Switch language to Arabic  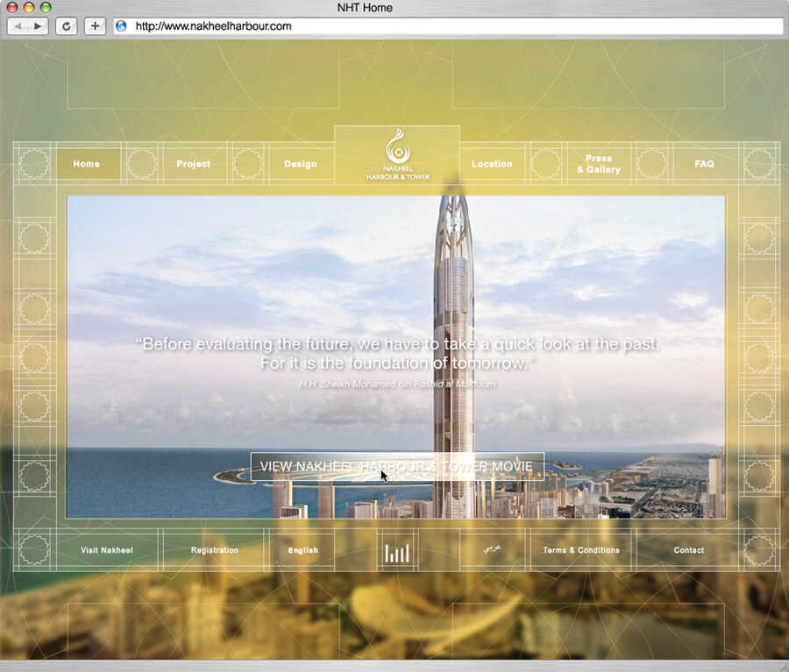click(x=492, y=549)
